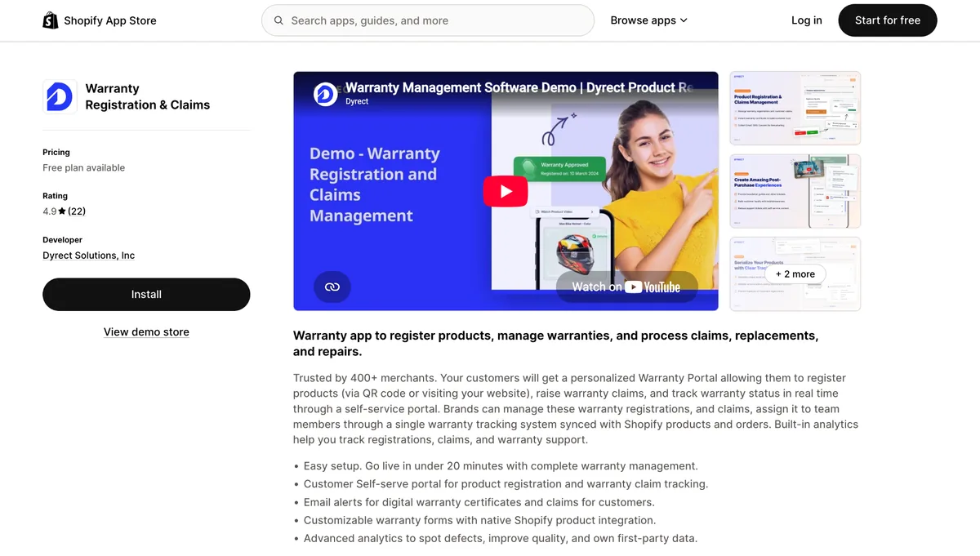Click Shopify App Store wordmark text

point(110,20)
